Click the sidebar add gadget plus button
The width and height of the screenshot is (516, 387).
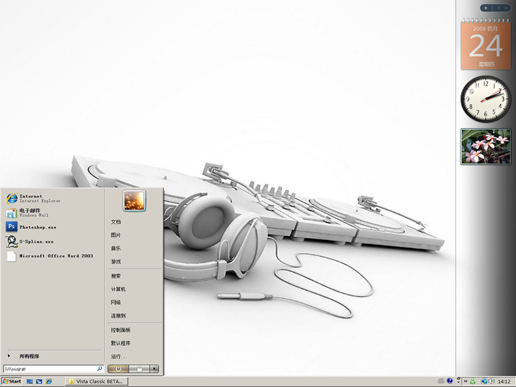[x=486, y=8]
